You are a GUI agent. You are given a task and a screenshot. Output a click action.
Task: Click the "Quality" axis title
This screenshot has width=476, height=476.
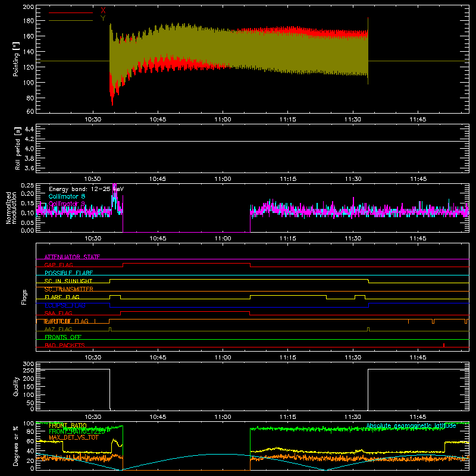[16, 386]
